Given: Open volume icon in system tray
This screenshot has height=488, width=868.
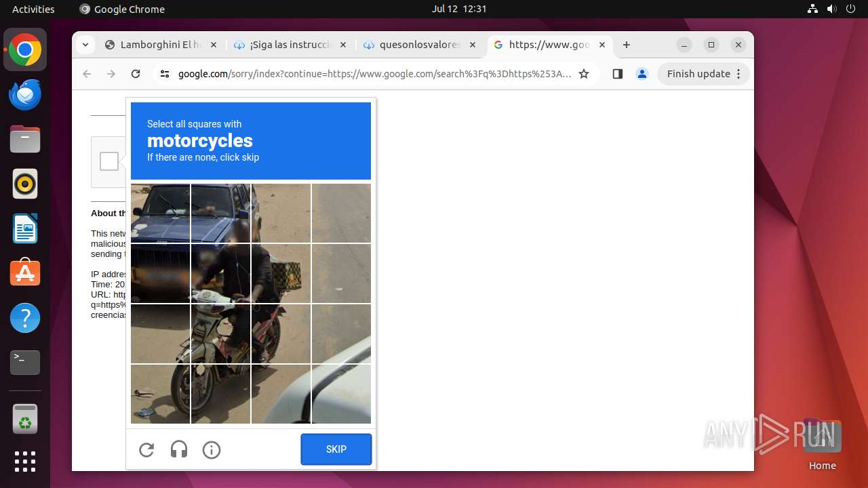Looking at the screenshot, I should [832, 9].
